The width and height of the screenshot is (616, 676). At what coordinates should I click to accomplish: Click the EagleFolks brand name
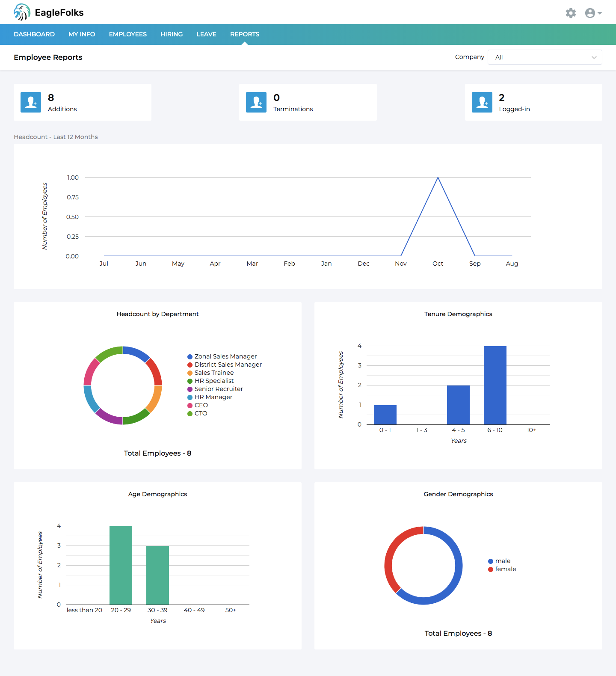coord(59,13)
